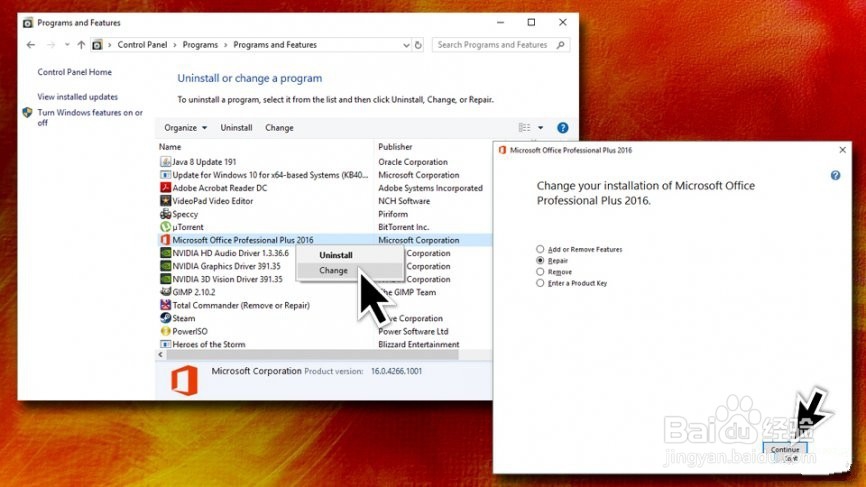Click the NVIDIA Graphics Driver icon
The height and width of the screenshot is (487, 866).
(x=165, y=266)
